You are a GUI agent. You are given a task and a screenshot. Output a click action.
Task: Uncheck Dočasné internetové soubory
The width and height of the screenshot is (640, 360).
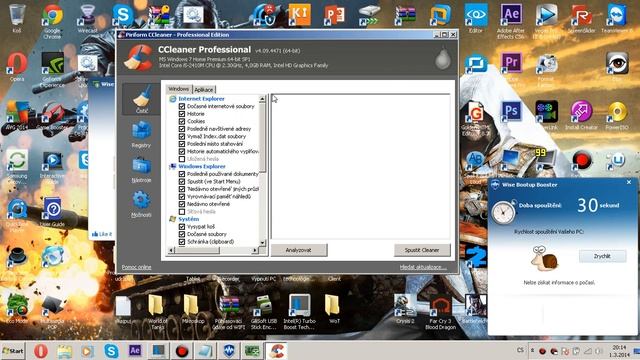point(182,106)
